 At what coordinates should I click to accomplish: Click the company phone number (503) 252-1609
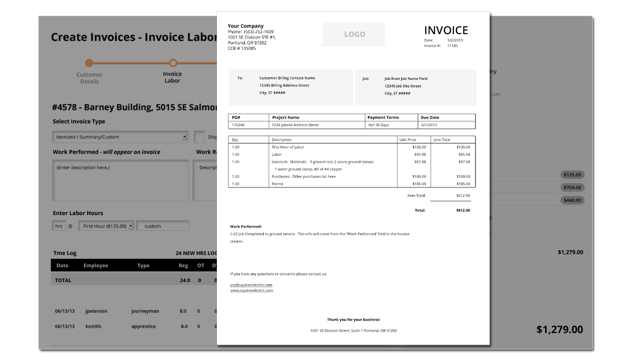click(x=259, y=32)
